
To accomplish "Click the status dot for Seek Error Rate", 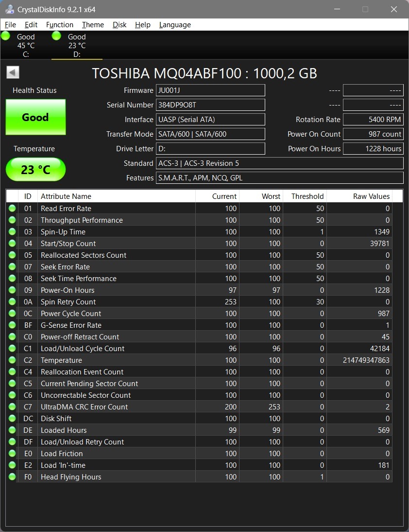I will [x=12, y=266].
